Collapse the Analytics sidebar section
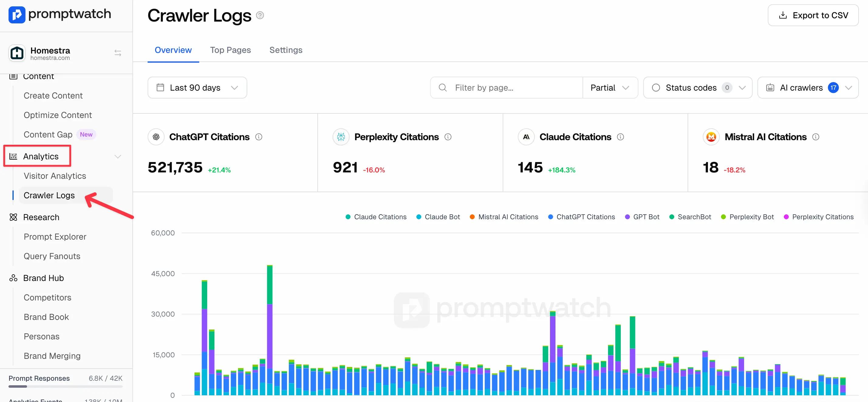 pos(118,157)
